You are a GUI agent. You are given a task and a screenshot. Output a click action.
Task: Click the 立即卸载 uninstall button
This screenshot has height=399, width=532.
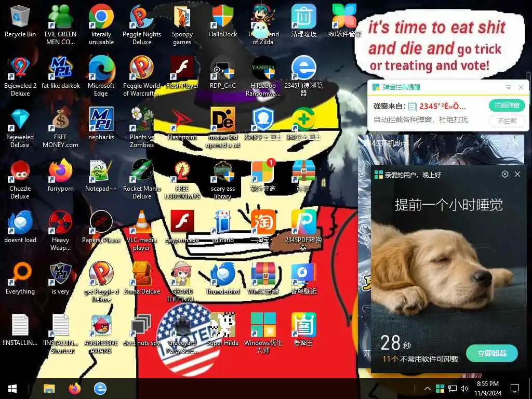pyautogui.click(x=492, y=353)
